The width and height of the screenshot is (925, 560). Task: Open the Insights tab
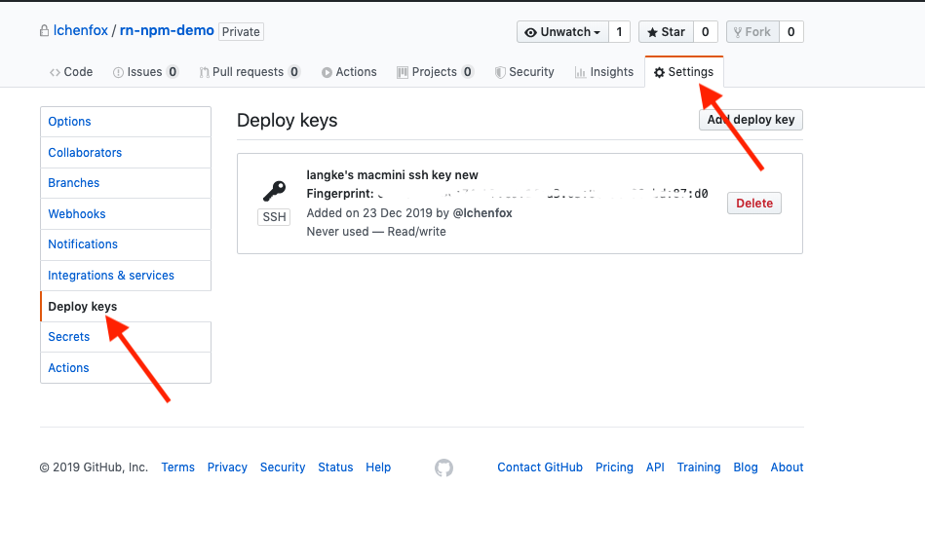coord(603,72)
